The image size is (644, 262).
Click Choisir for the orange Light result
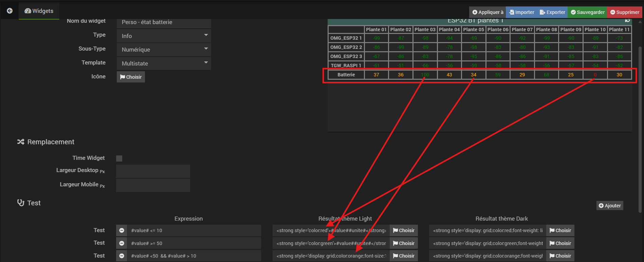404,256
